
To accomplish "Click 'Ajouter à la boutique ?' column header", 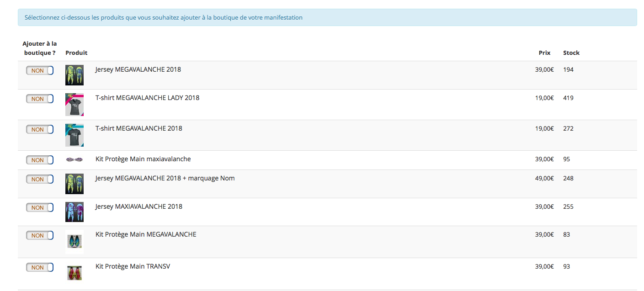I will 40,48.
